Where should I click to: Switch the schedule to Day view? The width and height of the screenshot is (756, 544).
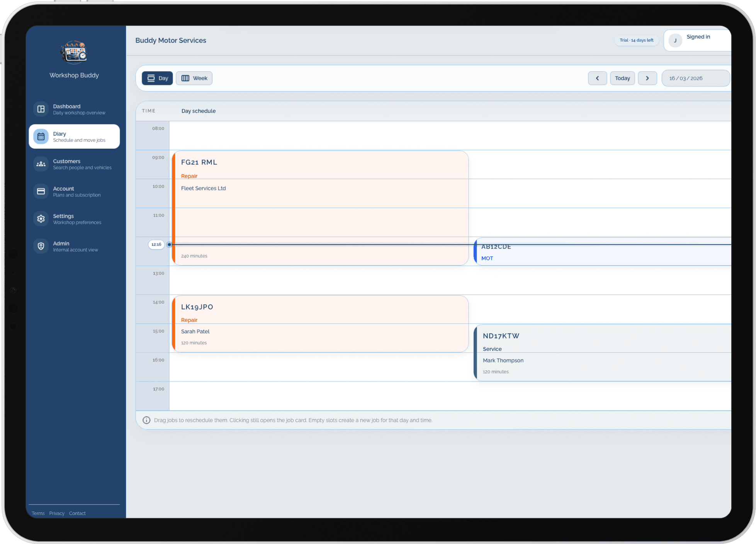coord(157,78)
